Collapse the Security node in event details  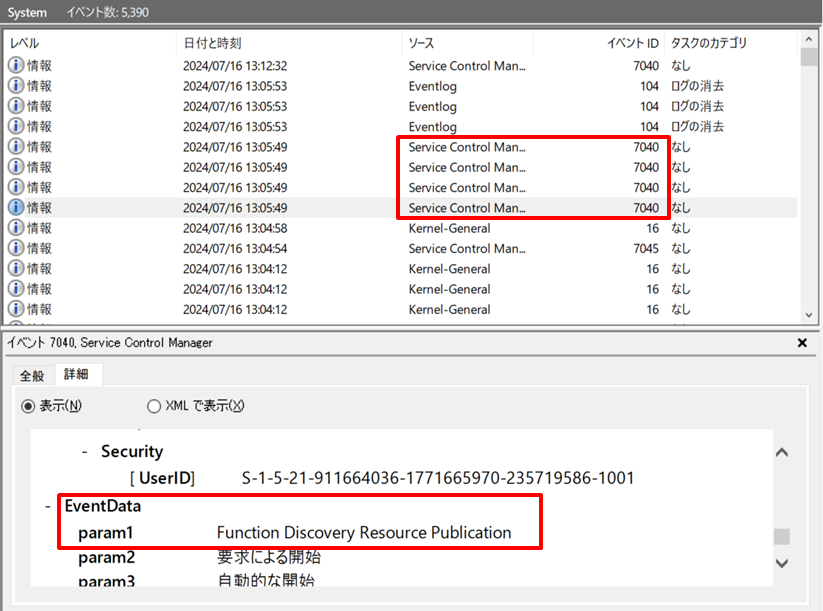[84, 451]
